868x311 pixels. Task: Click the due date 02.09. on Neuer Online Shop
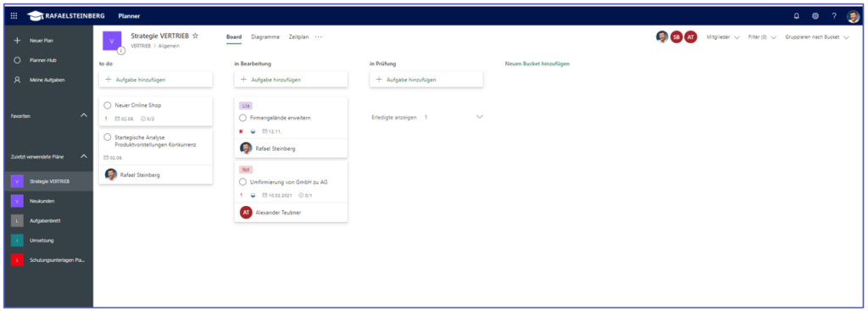(x=125, y=119)
